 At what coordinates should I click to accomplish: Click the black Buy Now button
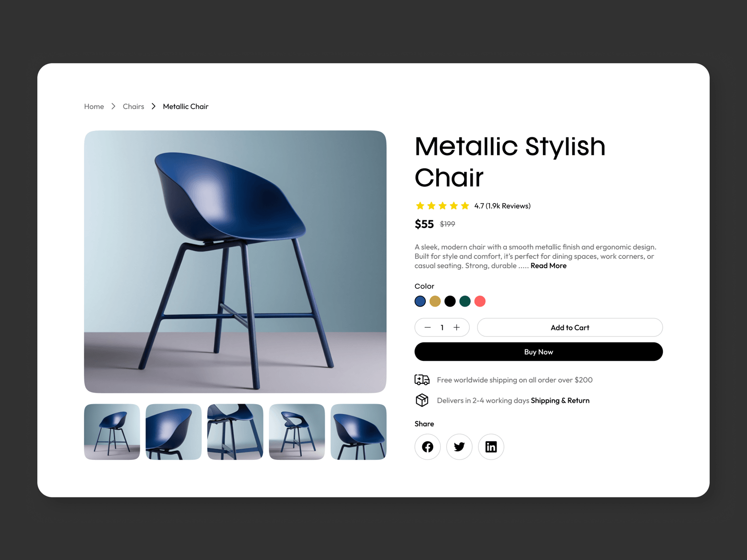click(x=538, y=352)
